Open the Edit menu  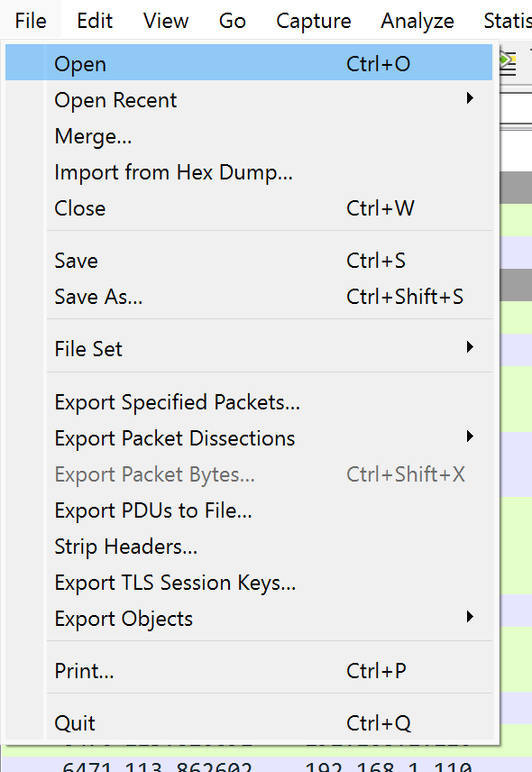(95, 21)
